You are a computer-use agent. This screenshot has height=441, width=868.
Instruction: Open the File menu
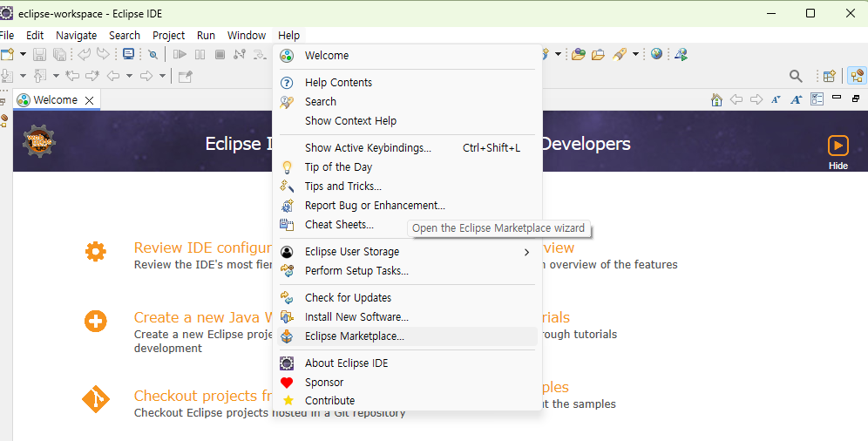pyautogui.click(x=7, y=36)
